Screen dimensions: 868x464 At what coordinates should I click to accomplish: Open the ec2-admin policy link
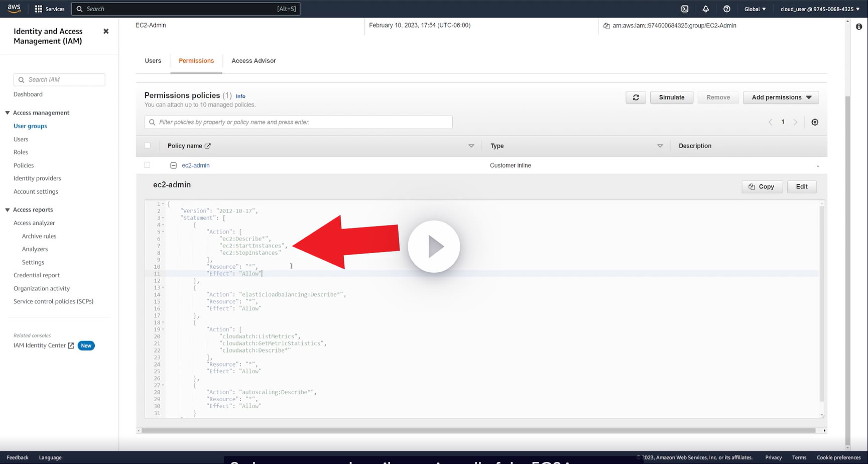(196, 165)
